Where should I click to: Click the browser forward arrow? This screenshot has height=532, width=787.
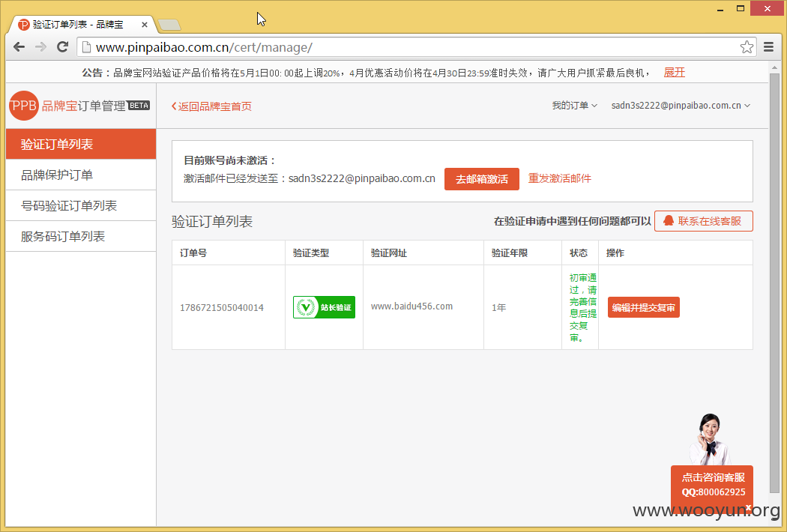pyautogui.click(x=40, y=47)
